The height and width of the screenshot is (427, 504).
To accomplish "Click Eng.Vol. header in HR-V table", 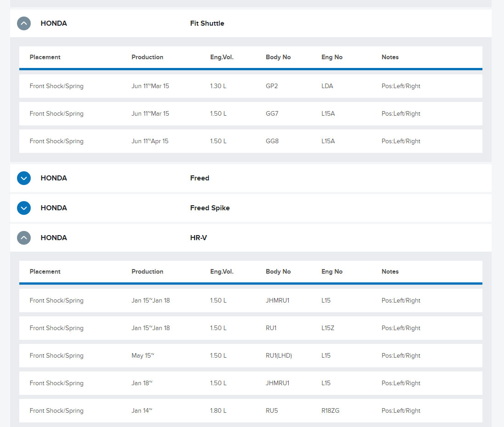I will (222, 272).
